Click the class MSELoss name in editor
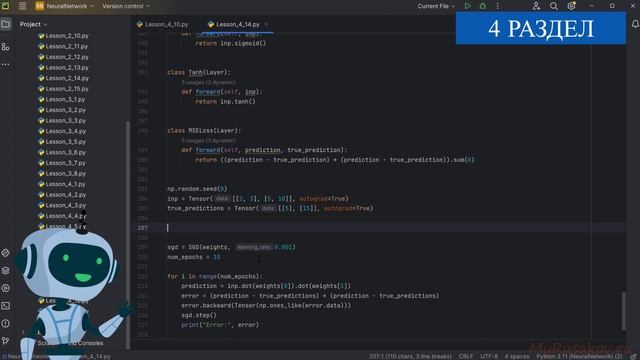Image resolution: width=640 pixels, height=360 pixels. [200, 131]
